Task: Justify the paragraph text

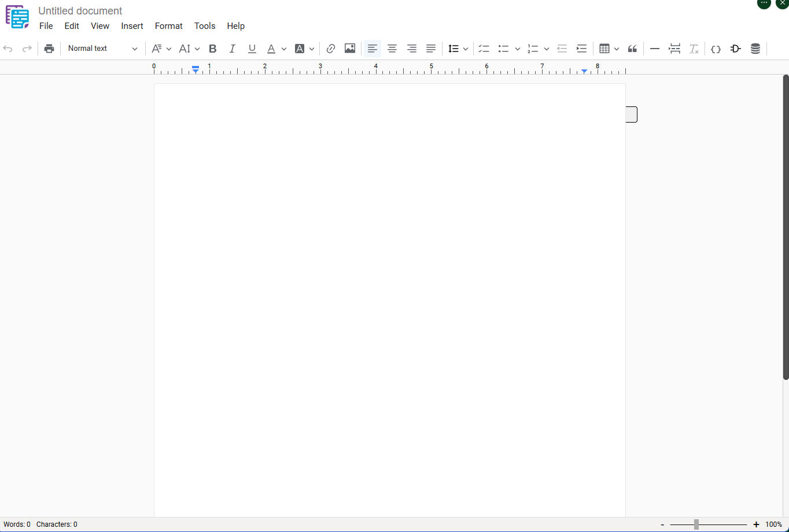Action: [x=431, y=49]
